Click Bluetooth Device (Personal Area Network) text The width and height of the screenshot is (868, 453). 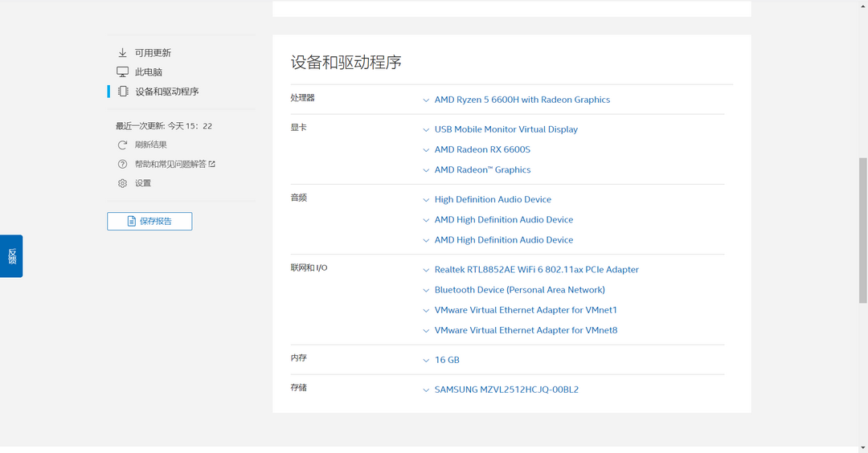click(x=519, y=290)
